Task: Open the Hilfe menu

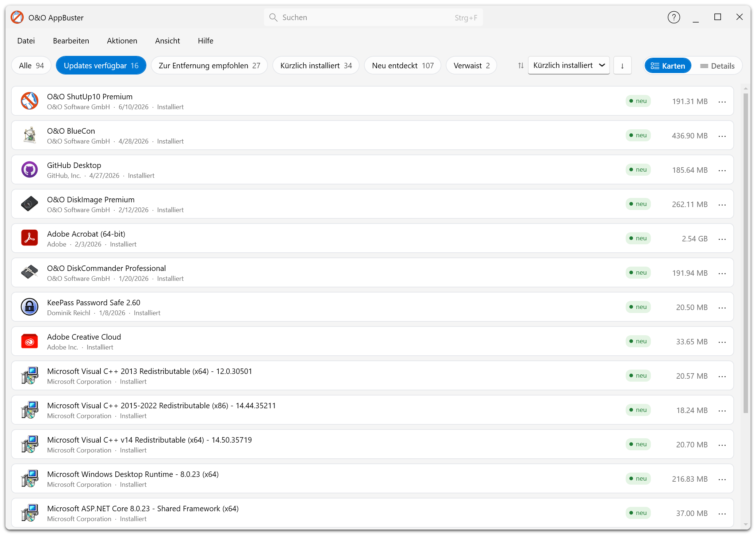Action: [206, 41]
